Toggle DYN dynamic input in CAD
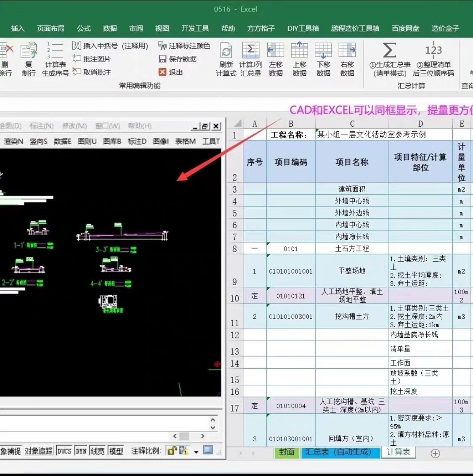The height and width of the screenshot is (476, 473). click(x=81, y=451)
